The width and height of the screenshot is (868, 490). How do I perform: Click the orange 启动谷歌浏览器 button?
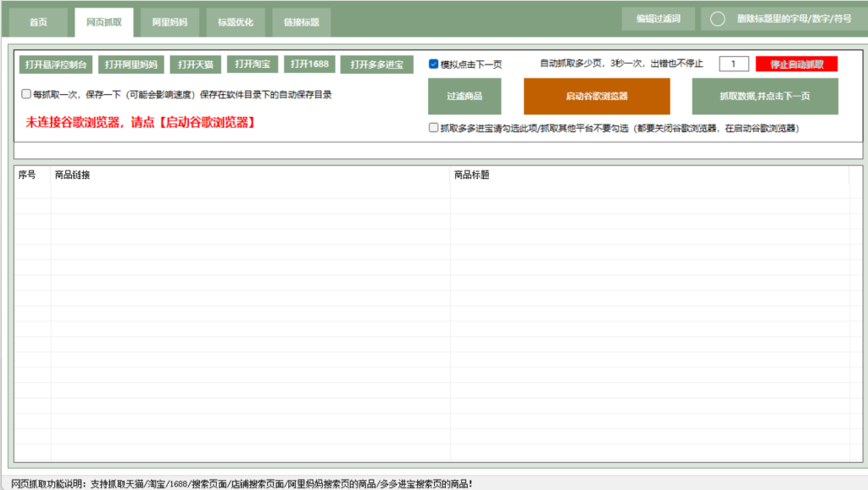tap(597, 97)
